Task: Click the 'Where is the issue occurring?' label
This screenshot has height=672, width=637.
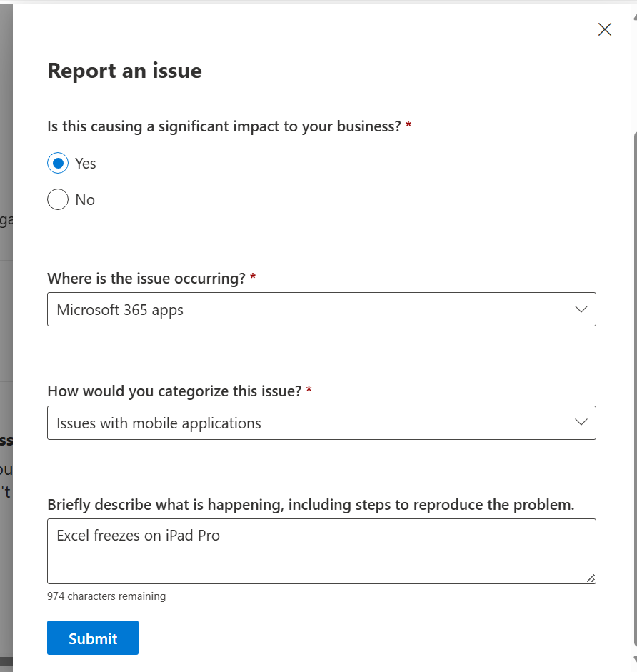Action: coord(146,279)
